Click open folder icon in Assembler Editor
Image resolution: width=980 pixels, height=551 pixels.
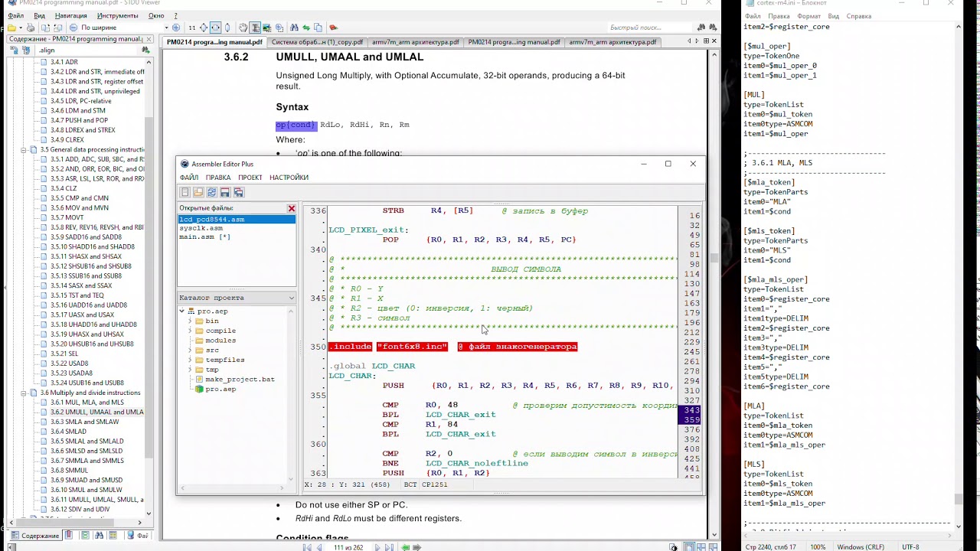[198, 192]
